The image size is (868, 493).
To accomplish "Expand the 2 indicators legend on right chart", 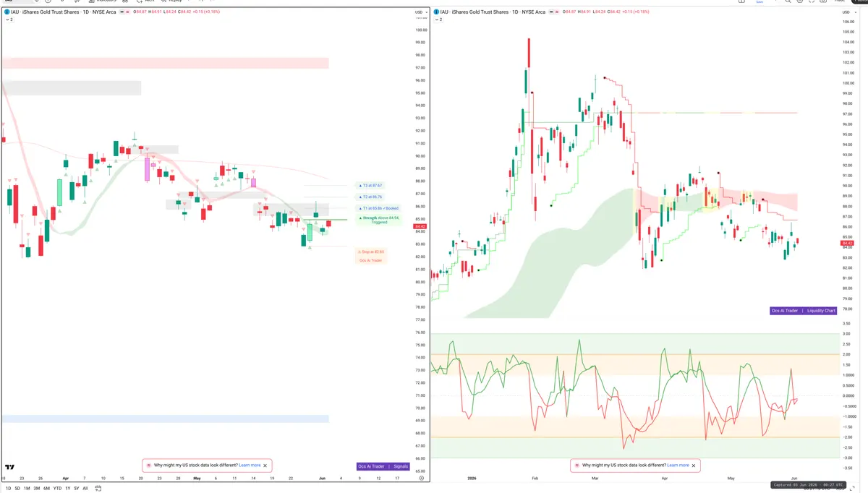I will [x=437, y=20].
